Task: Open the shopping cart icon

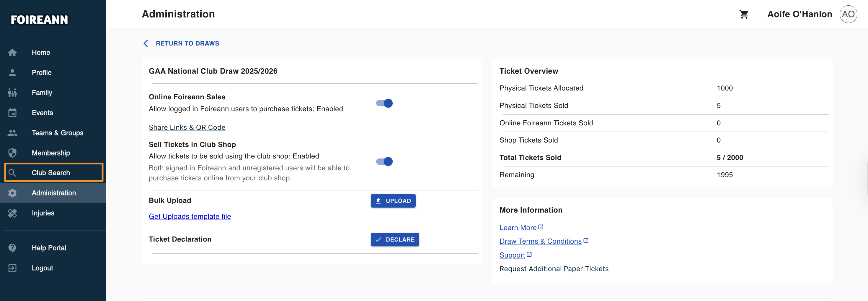Action: pyautogui.click(x=744, y=14)
